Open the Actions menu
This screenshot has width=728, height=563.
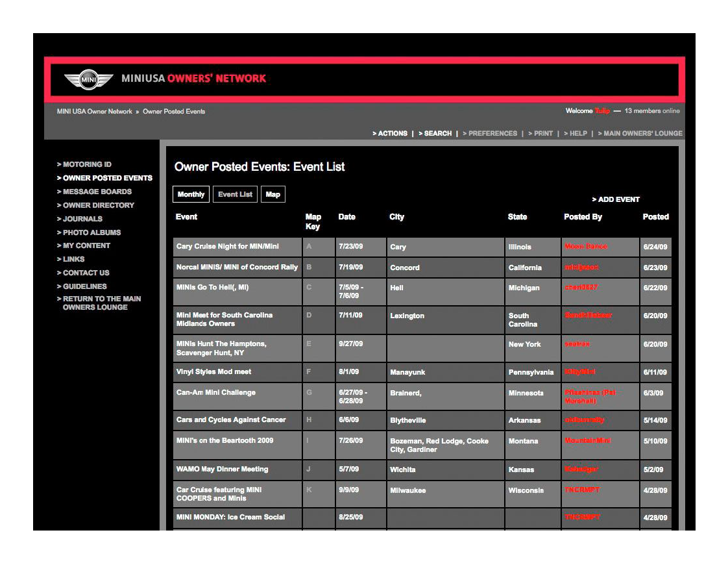click(390, 133)
